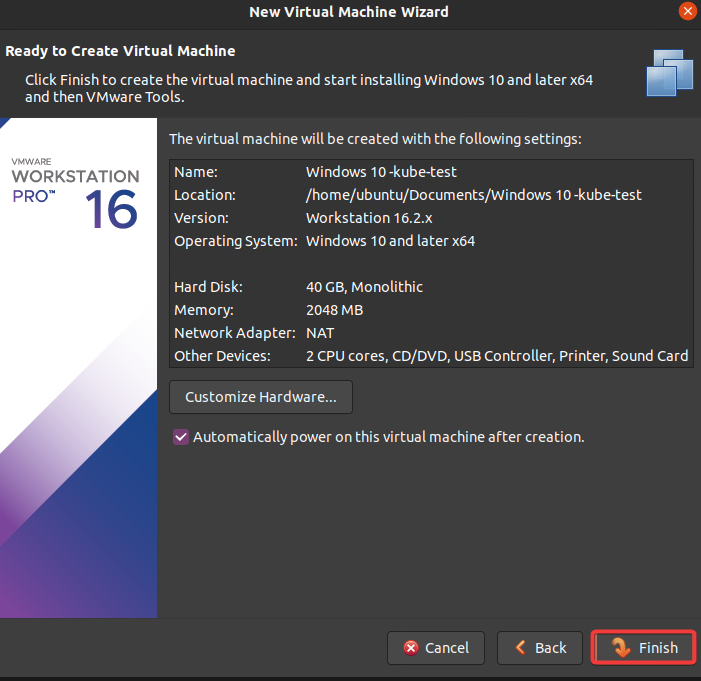The height and width of the screenshot is (681, 701).
Task: Click the Name: label
Action: coord(196,172)
